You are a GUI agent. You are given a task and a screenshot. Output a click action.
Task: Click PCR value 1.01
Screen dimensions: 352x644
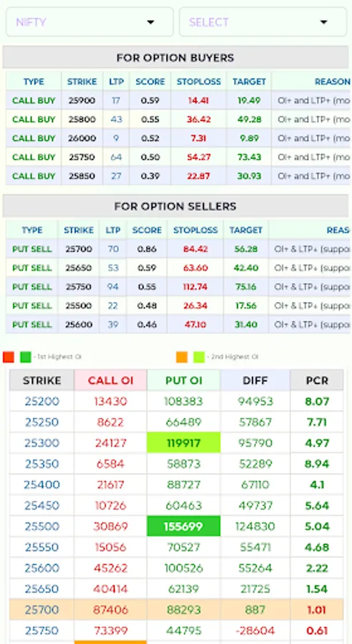click(x=317, y=610)
